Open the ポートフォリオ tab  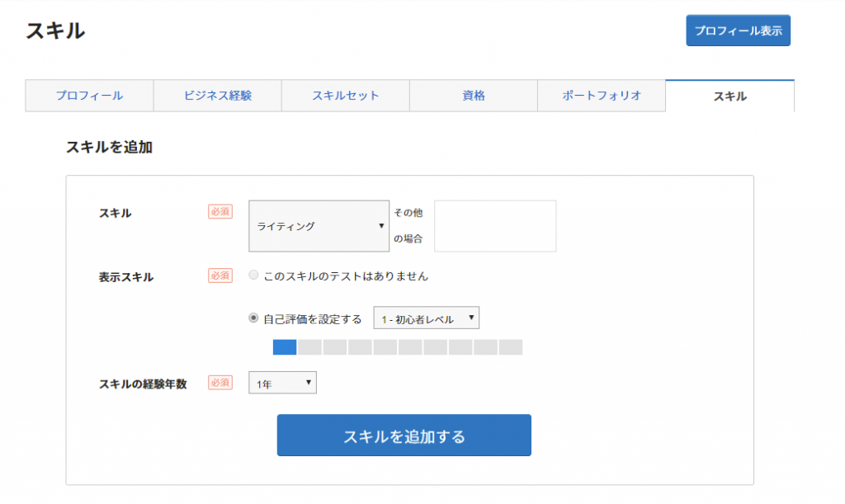point(601,96)
